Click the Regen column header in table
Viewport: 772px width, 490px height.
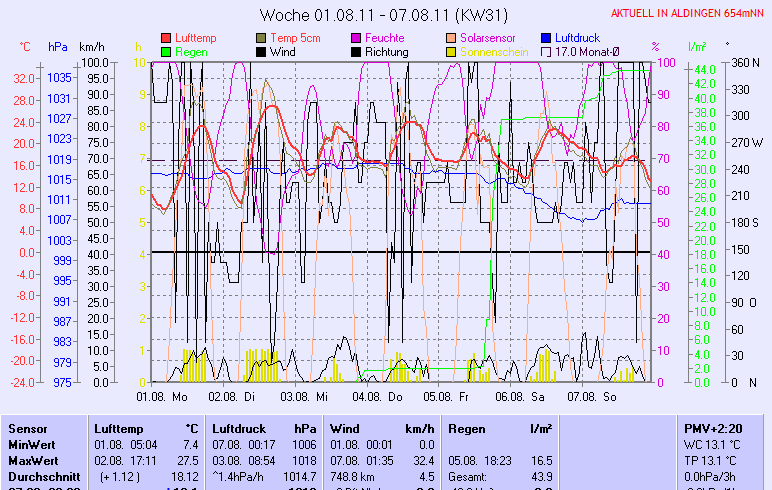pyautogui.click(x=468, y=428)
